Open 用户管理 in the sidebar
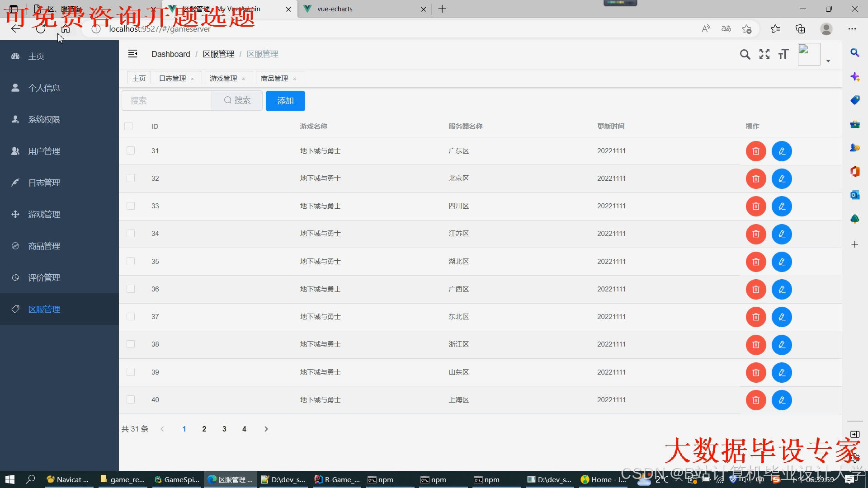The image size is (868, 488). point(44,151)
